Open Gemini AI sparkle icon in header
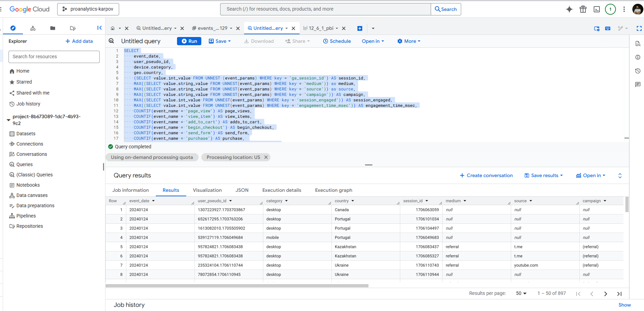Image resolution: width=644 pixels, height=311 pixels. (569, 9)
